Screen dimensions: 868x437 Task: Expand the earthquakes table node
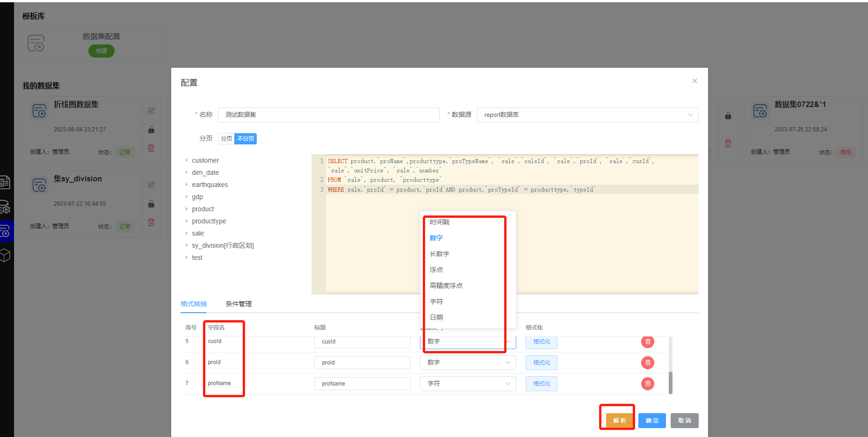tap(187, 185)
